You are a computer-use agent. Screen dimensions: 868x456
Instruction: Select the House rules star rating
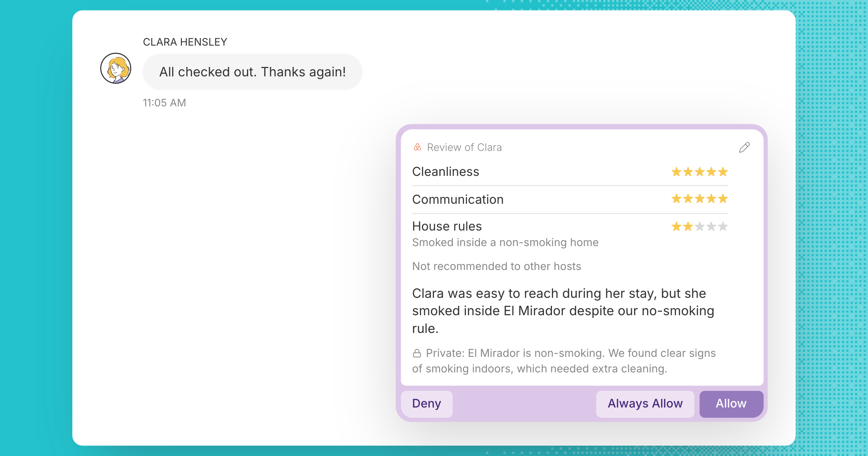(699, 227)
